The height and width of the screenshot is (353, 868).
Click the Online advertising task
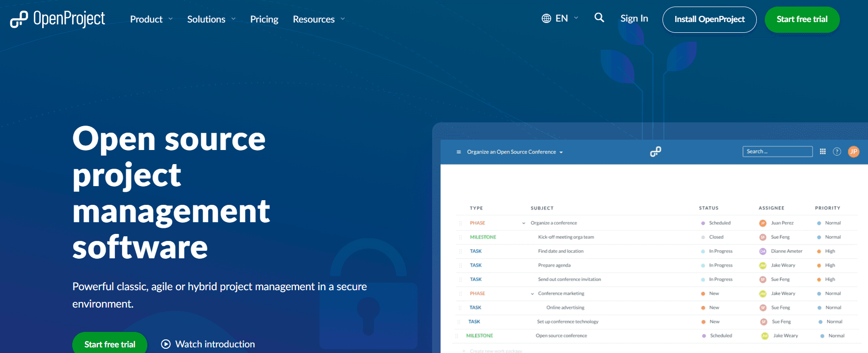(x=565, y=308)
